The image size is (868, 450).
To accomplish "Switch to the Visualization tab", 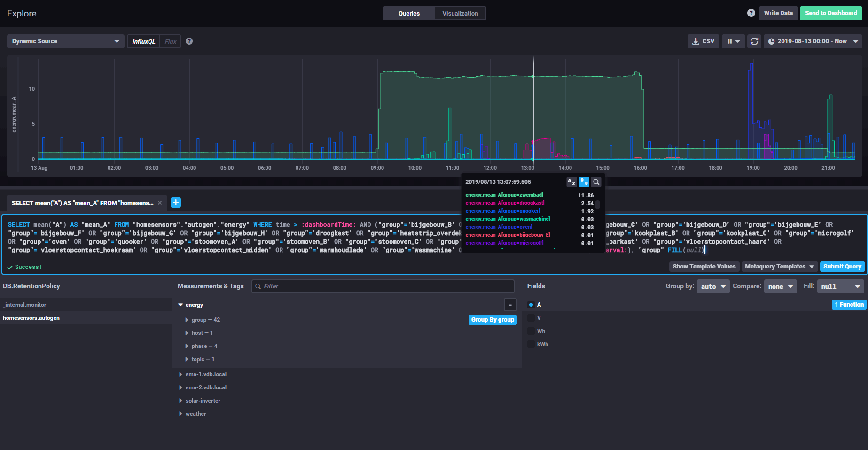I will pos(460,13).
